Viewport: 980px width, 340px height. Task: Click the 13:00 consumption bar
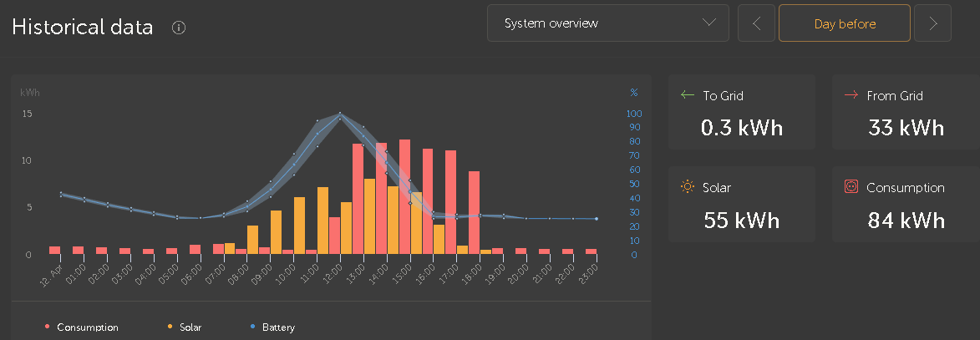coord(358,199)
